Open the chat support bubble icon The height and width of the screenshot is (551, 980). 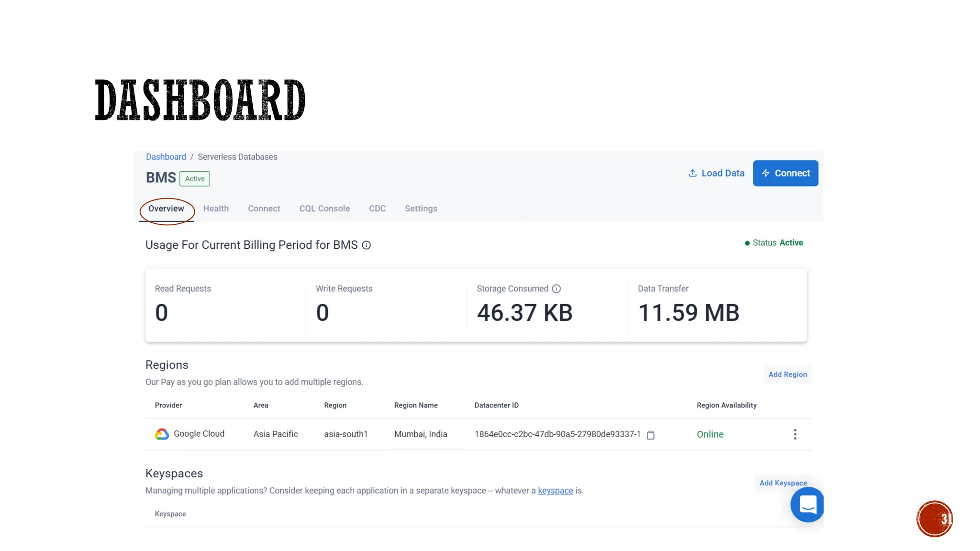point(807,505)
